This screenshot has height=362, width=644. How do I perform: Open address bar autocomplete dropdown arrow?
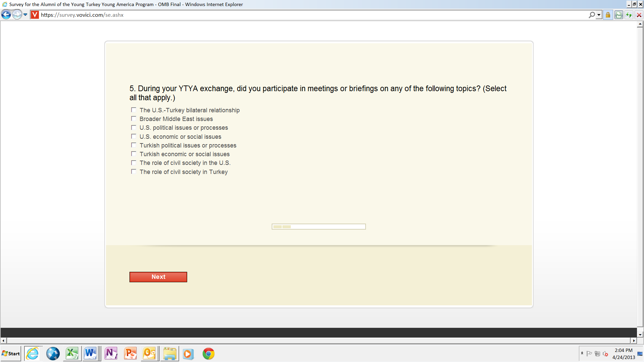click(599, 15)
